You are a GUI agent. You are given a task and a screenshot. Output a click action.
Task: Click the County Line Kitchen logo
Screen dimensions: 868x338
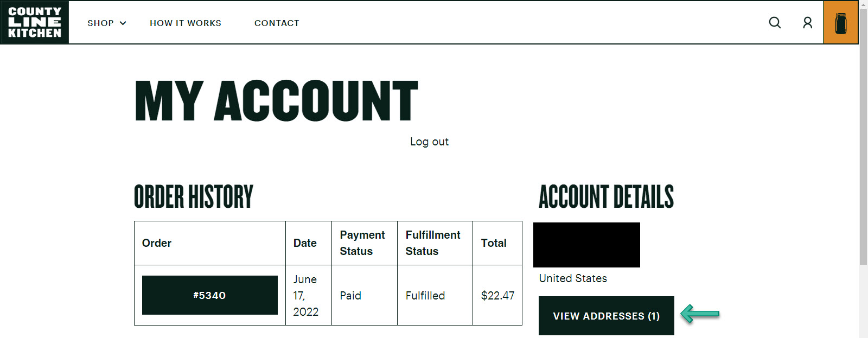[35, 22]
